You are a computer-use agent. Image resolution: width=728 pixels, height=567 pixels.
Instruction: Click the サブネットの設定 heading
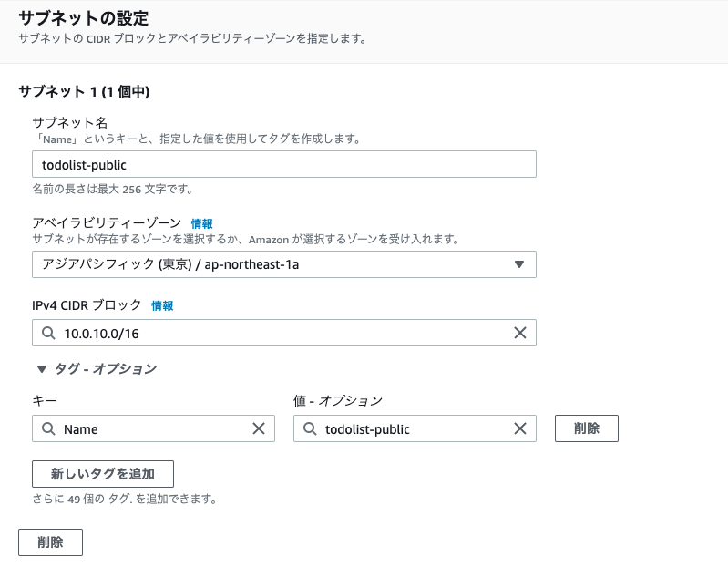click(84, 18)
